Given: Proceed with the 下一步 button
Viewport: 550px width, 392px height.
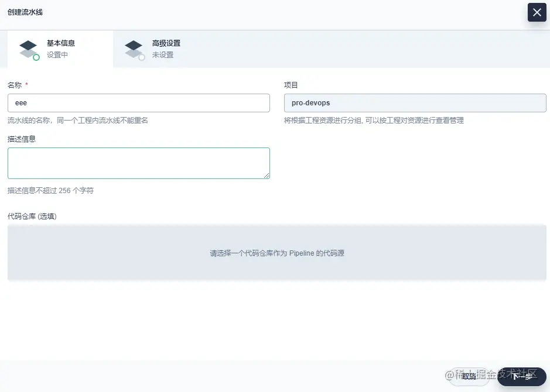Looking at the screenshot, I should pos(521,376).
